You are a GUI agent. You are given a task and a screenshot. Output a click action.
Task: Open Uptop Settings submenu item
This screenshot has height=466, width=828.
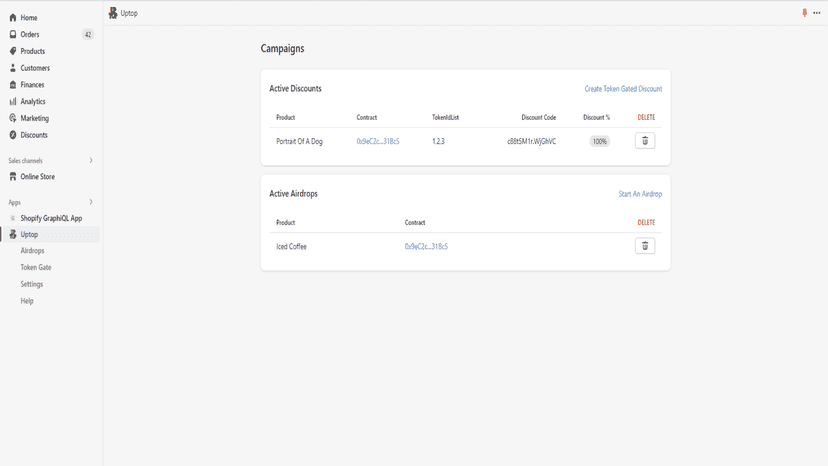32,284
